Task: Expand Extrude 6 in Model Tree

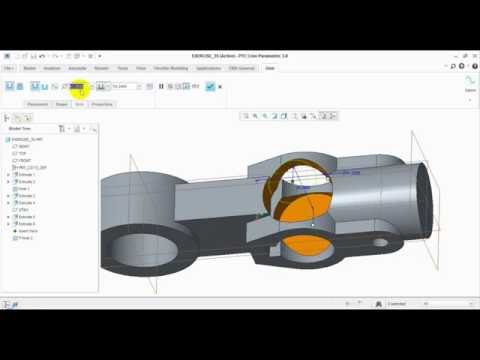Action: (8, 224)
